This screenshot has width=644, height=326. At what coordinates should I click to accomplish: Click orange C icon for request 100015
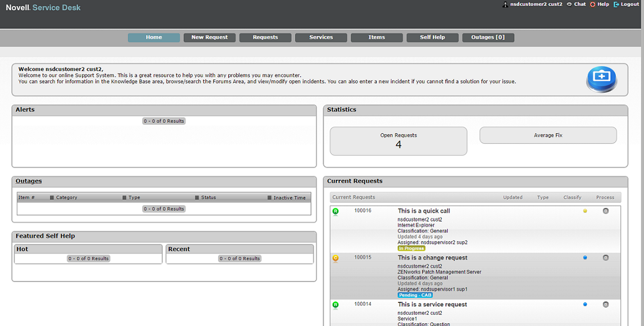pyautogui.click(x=335, y=258)
